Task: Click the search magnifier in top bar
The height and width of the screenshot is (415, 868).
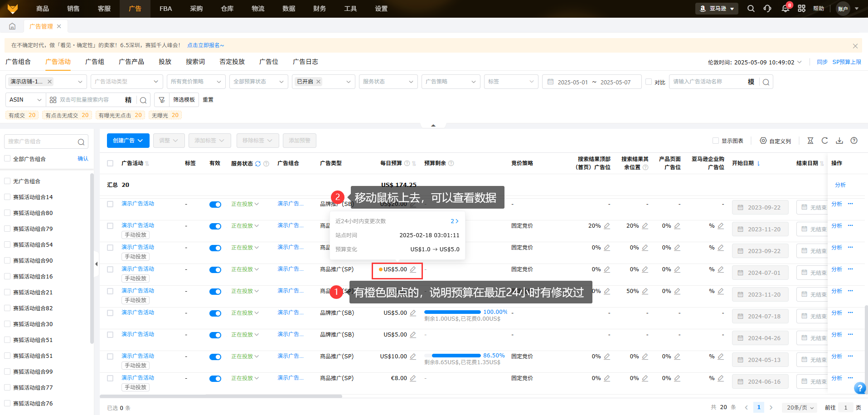Action: [751, 9]
